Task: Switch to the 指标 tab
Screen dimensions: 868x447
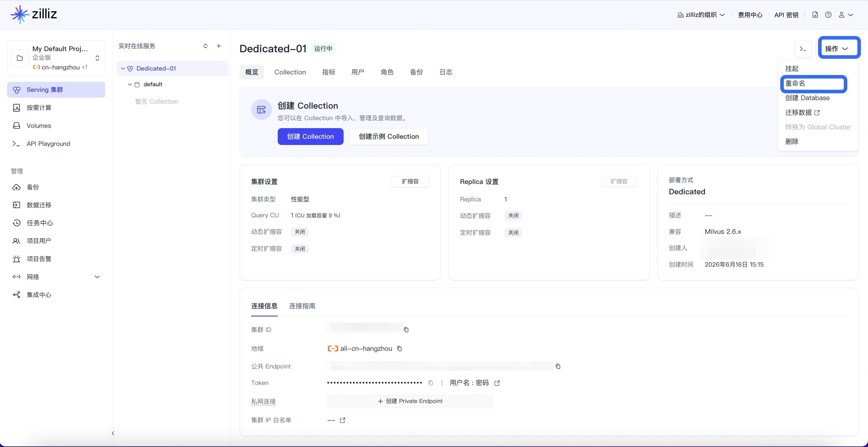Action: tap(329, 72)
